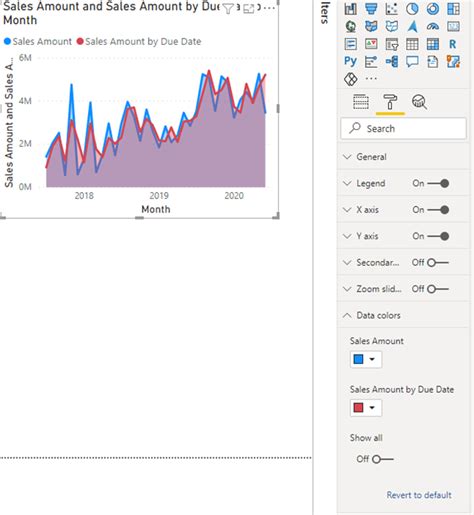Select the Q&A speech bubble visual
474x515 pixels.
click(412, 62)
